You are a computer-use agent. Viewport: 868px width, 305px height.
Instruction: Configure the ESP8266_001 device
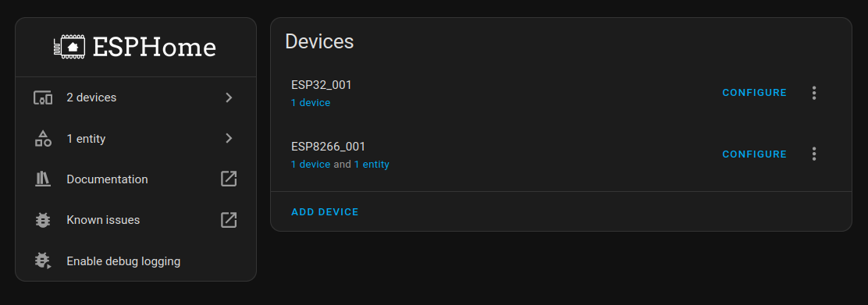pos(755,154)
